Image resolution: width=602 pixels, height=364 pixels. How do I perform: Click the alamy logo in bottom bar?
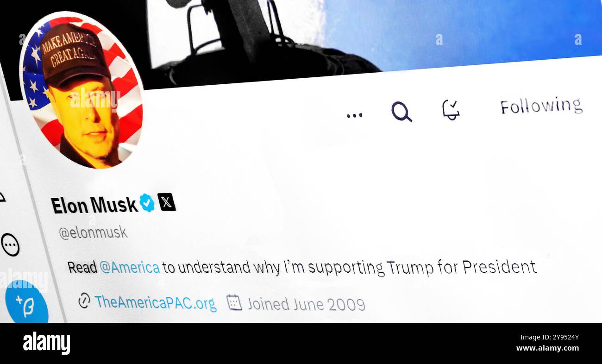coord(46,344)
